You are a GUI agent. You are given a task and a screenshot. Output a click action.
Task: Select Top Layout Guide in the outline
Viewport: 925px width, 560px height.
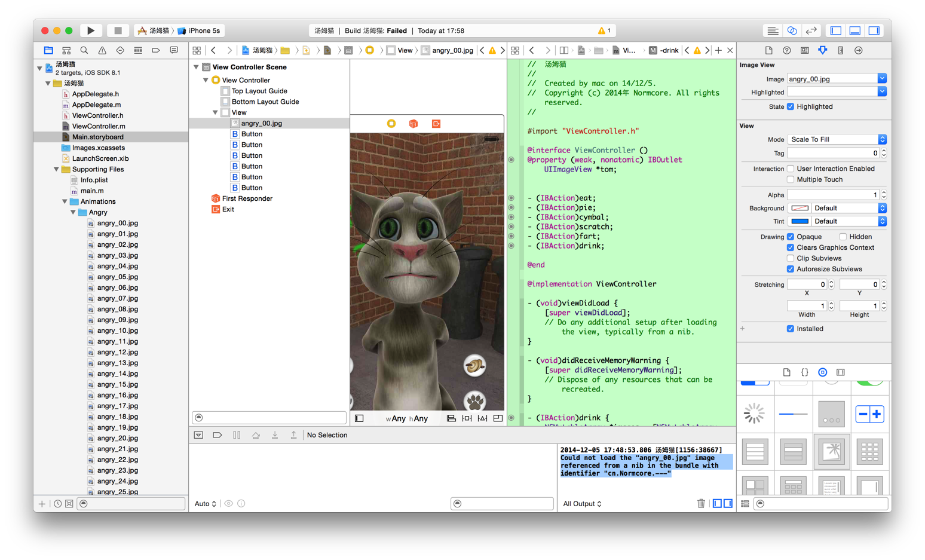[259, 91]
